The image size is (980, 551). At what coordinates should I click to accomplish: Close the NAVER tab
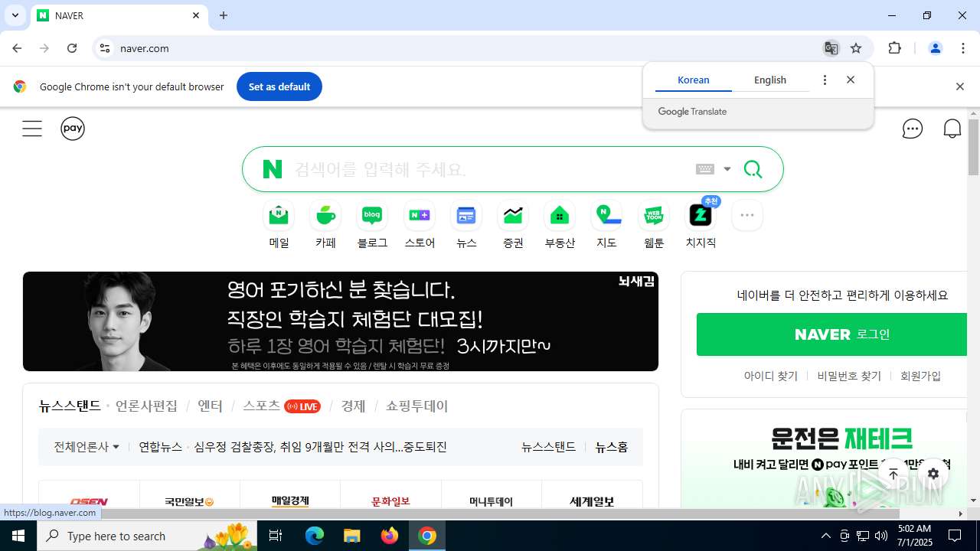pyautogui.click(x=196, y=15)
